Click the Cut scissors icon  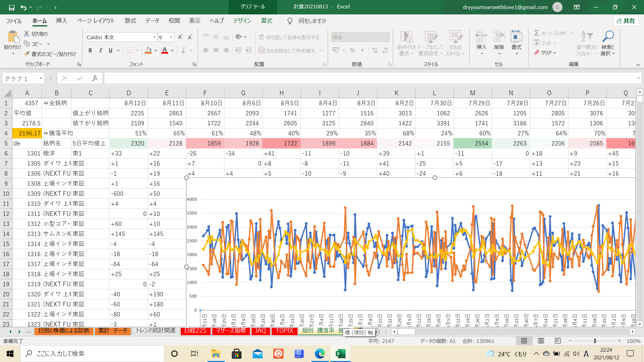click(27, 34)
